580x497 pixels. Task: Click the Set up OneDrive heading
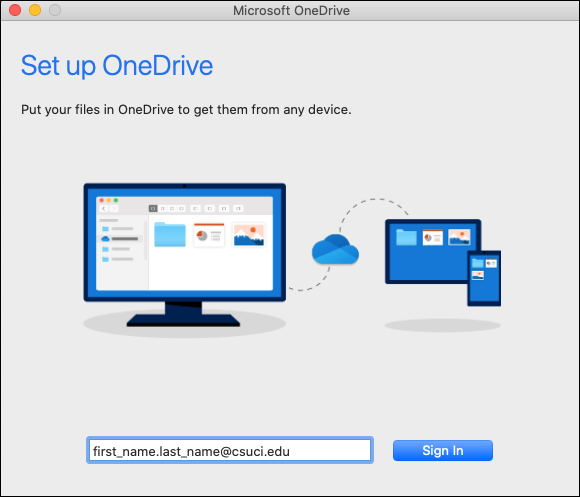click(117, 66)
